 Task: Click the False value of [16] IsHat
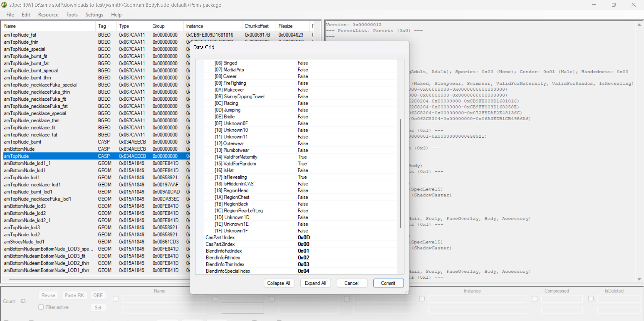[x=303, y=170]
